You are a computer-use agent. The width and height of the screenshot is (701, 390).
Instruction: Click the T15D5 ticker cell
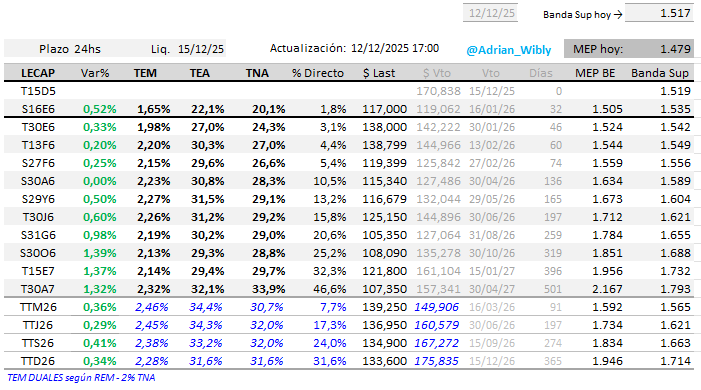click(x=38, y=91)
